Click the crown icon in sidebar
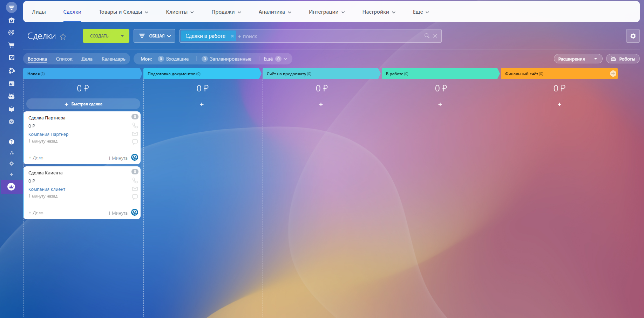 [11, 187]
